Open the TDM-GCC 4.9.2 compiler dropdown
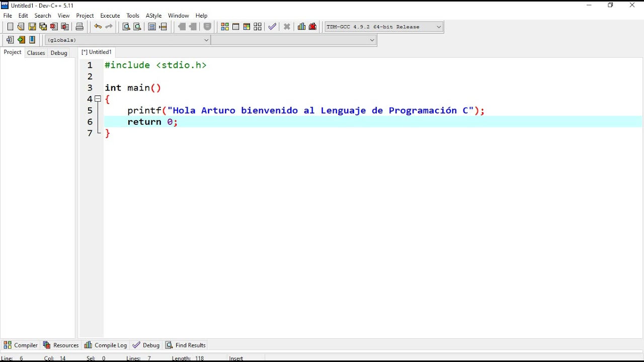The image size is (644, 362). click(x=384, y=27)
